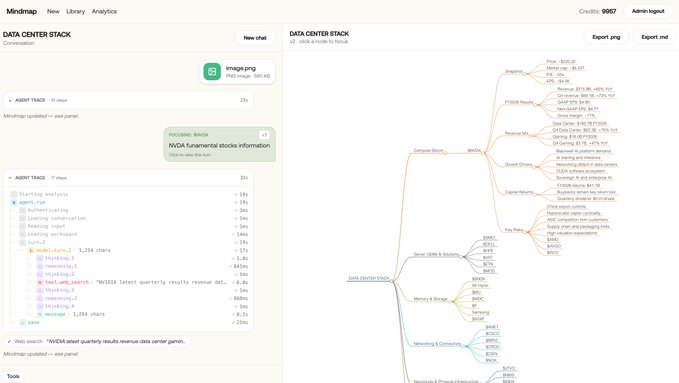Viewport: 679px width, 383px height.
Task: Click the Authenticating step icon
Action: 23,210
